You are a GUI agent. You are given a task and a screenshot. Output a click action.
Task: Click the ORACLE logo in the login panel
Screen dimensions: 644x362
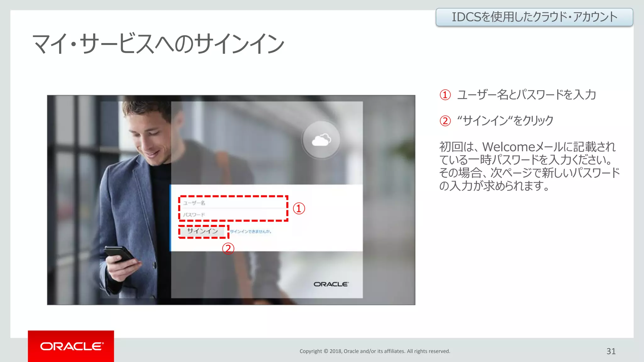click(331, 284)
